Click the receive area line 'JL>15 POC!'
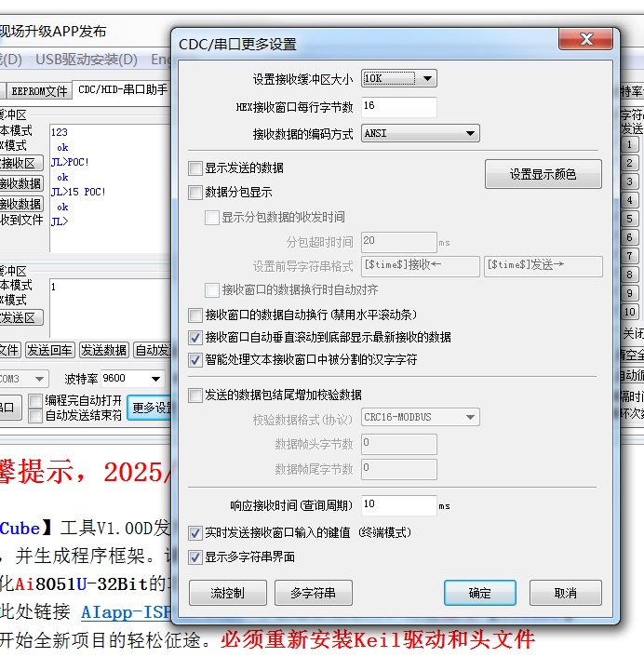644x657 pixels. pos(78,192)
